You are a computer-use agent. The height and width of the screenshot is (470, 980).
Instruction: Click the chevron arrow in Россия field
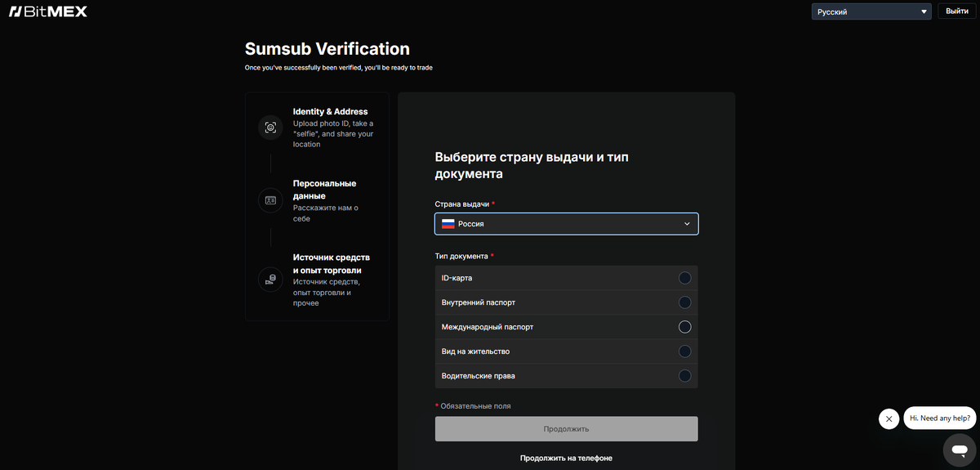coord(687,224)
